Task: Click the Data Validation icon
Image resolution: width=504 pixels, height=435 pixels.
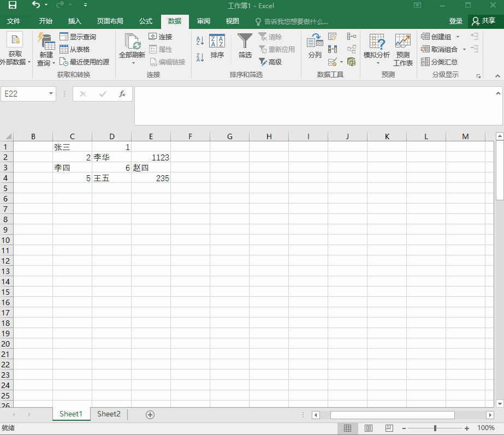Action: tap(333, 62)
